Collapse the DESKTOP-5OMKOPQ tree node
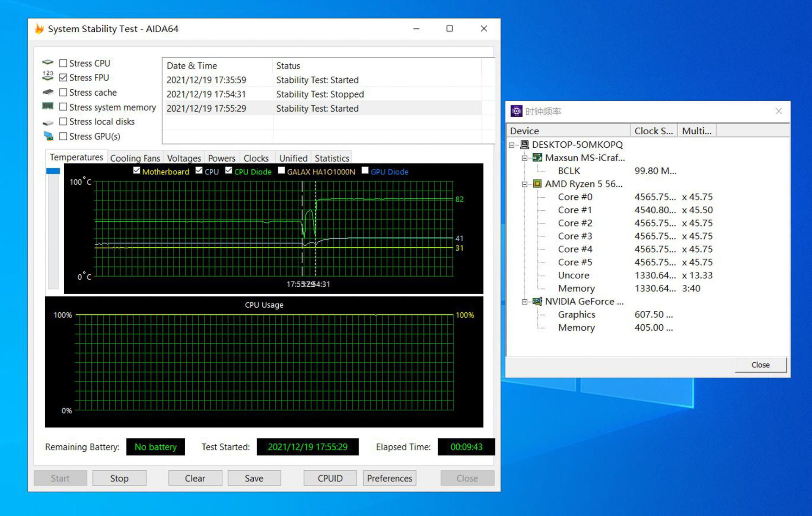Screen dimensions: 812x516 [512, 144]
